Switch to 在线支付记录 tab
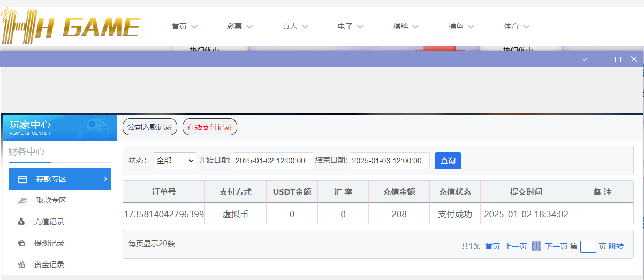Image resolution: width=644 pixels, height=280 pixels. [210, 127]
